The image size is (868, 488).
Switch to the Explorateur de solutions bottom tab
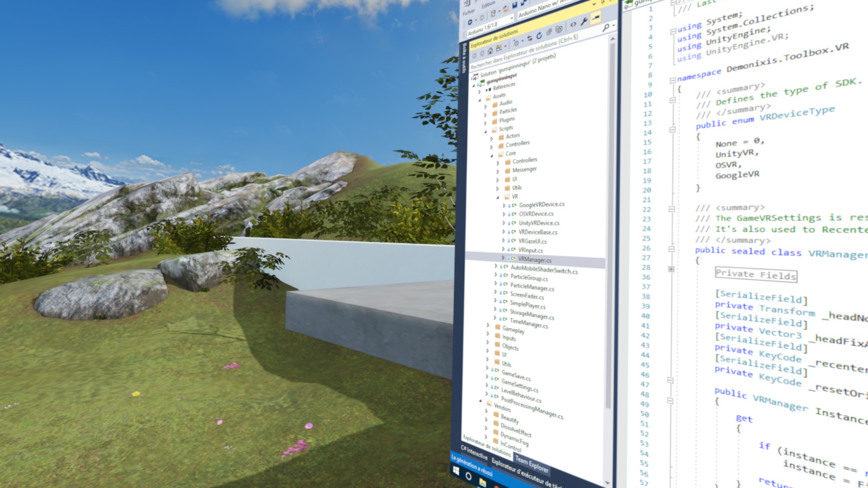point(487,446)
